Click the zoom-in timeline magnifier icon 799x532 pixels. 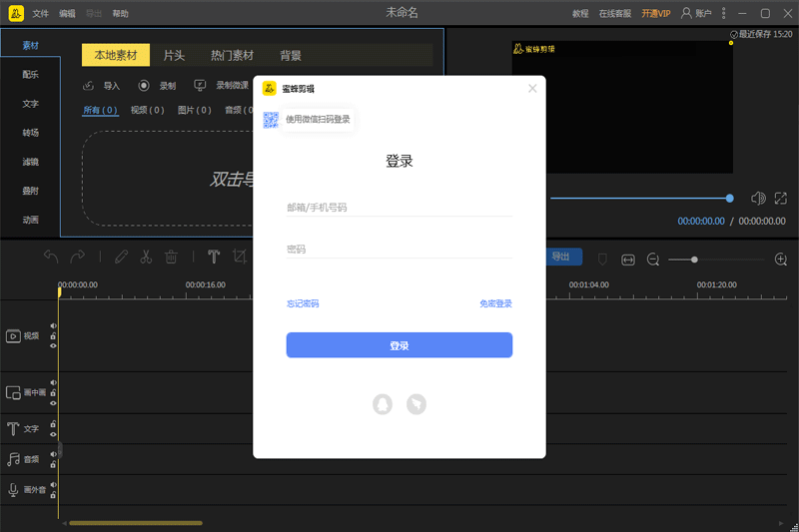781,260
